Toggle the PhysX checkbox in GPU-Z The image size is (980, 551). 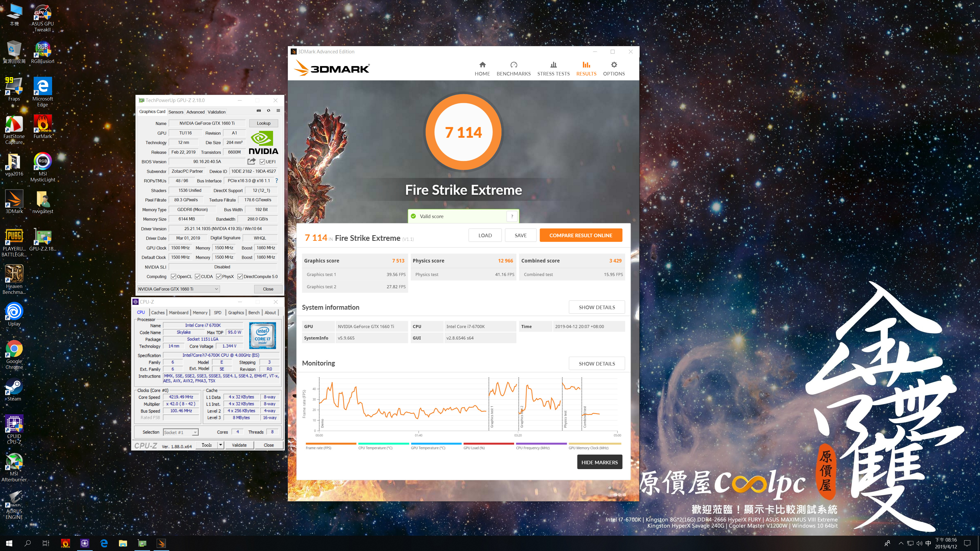218,277
